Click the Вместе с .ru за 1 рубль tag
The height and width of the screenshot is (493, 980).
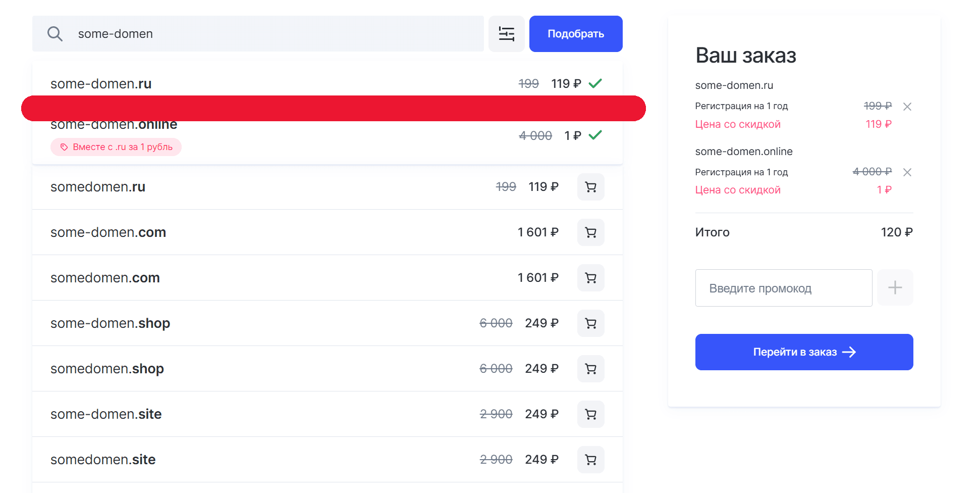point(116,147)
